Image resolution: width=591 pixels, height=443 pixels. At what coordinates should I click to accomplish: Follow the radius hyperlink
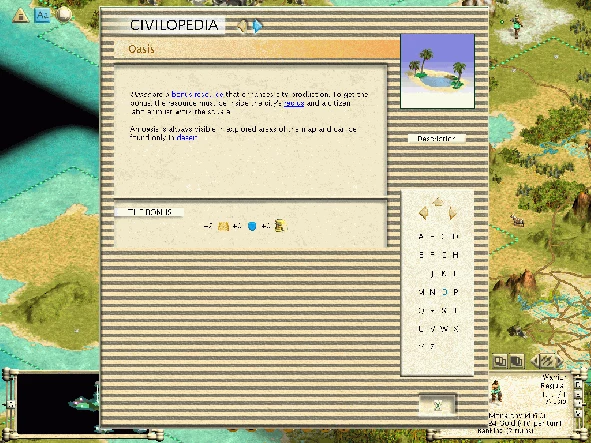tap(294, 103)
